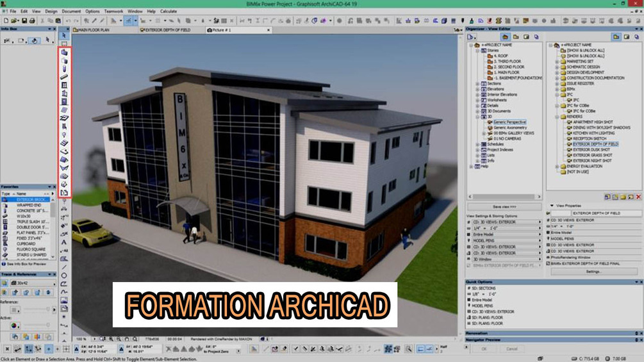This screenshot has width=644, height=362.
Task: Select the Zone tool
Action: 64,192
